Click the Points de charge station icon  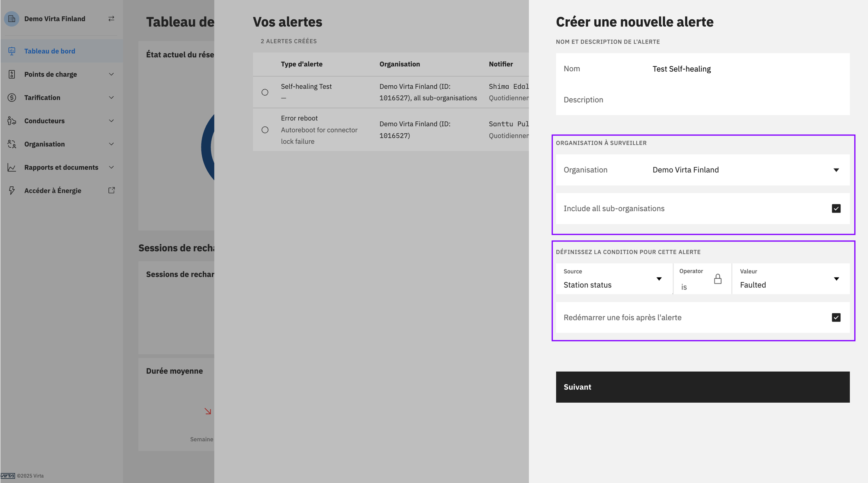pyautogui.click(x=12, y=75)
